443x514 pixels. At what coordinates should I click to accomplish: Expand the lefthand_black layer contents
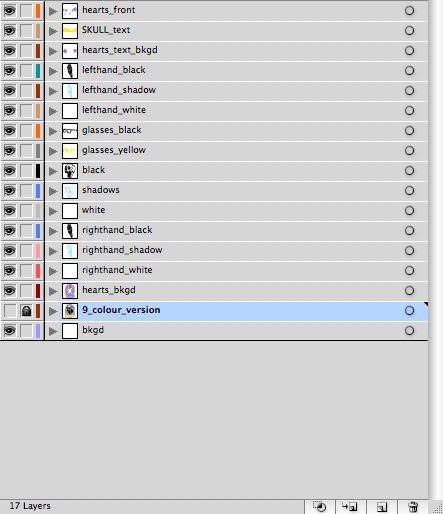tap(53, 71)
